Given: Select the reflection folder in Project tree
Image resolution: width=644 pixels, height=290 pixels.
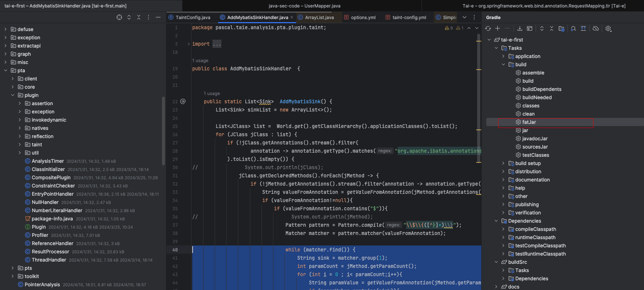Looking at the screenshot, I should click(x=42, y=136).
